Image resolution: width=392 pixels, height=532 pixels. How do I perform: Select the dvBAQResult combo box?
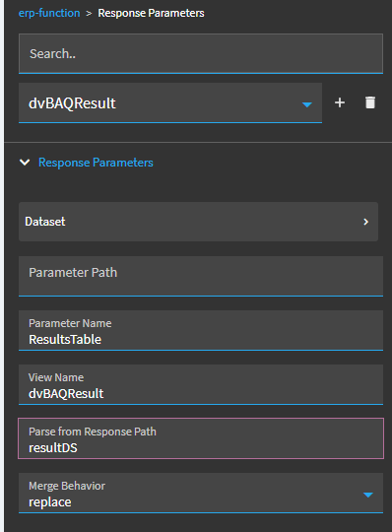coord(170,102)
